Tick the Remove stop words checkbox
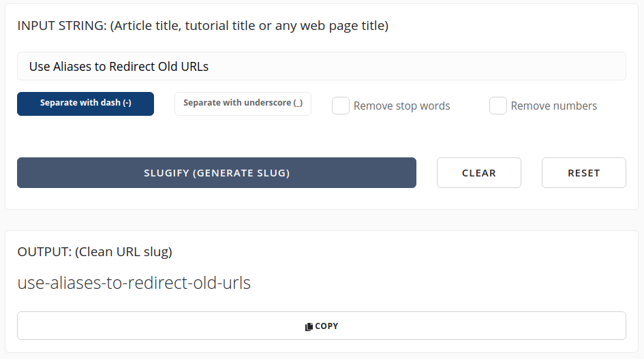This screenshot has height=359, width=644. point(341,106)
